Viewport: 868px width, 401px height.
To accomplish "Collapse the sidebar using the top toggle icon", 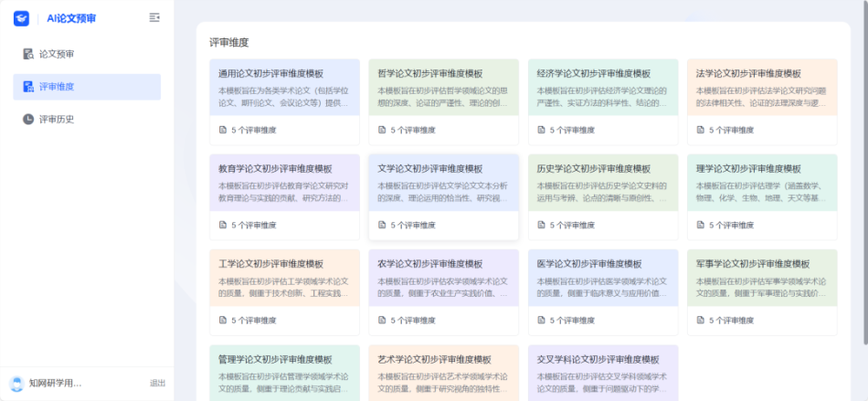I will tap(154, 18).
